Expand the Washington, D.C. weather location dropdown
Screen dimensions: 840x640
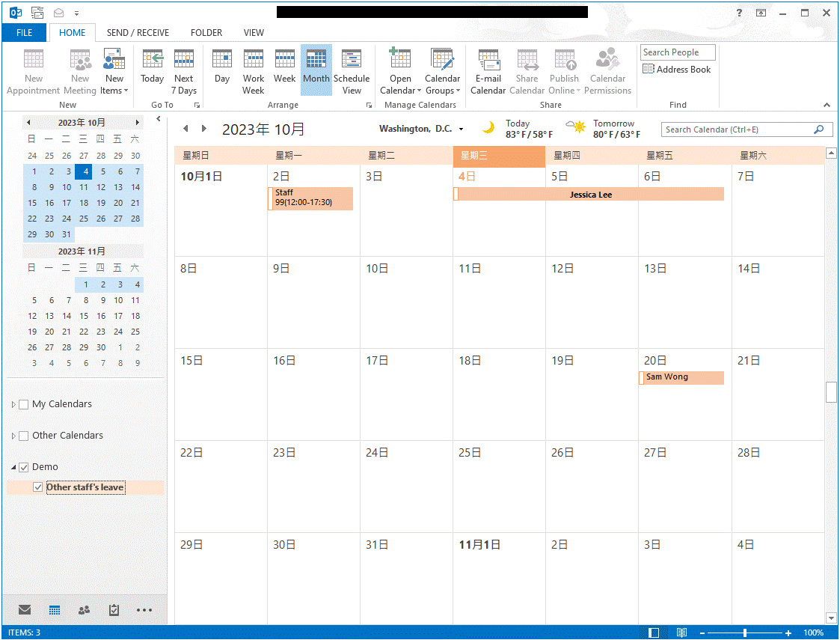pyautogui.click(x=462, y=129)
